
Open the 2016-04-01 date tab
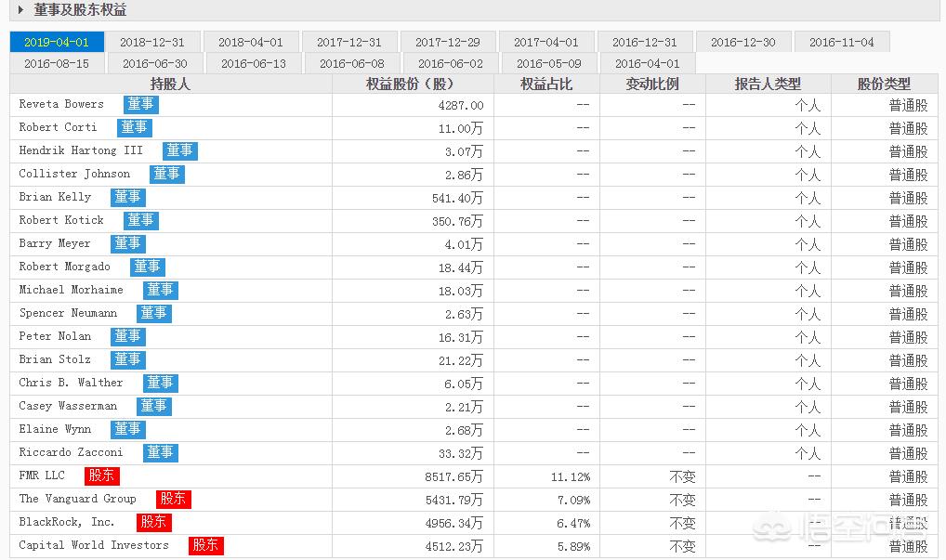coord(648,63)
